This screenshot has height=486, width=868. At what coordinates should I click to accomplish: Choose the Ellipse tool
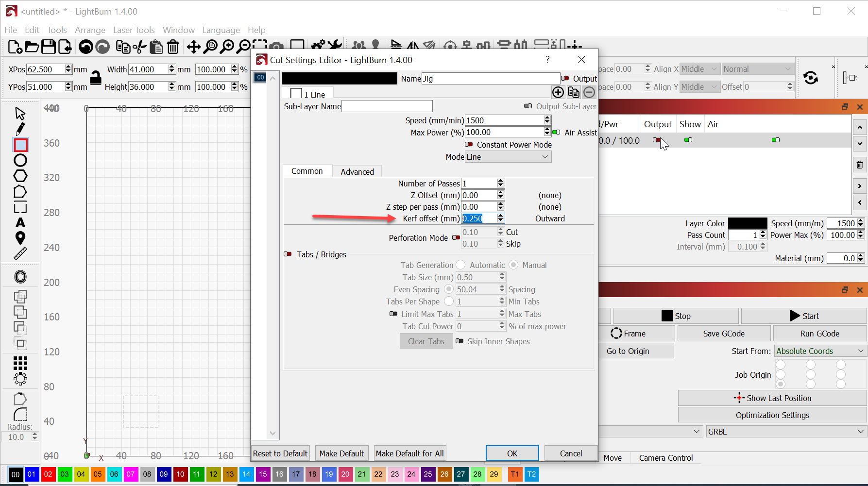(20, 160)
